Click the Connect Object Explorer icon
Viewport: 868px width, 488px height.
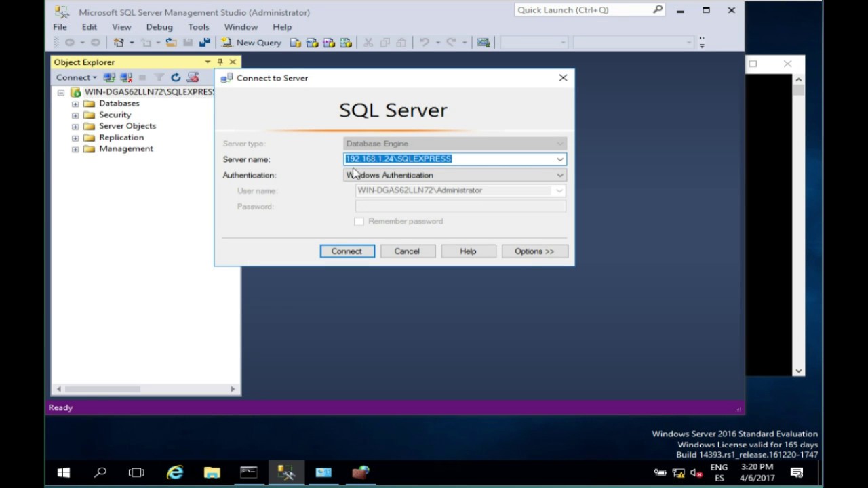(109, 77)
